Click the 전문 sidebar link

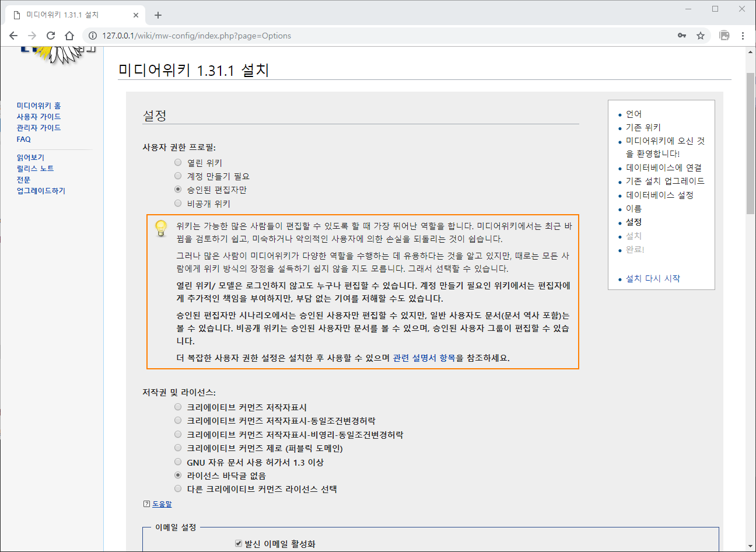pyautogui.click(x=23, y=180)
